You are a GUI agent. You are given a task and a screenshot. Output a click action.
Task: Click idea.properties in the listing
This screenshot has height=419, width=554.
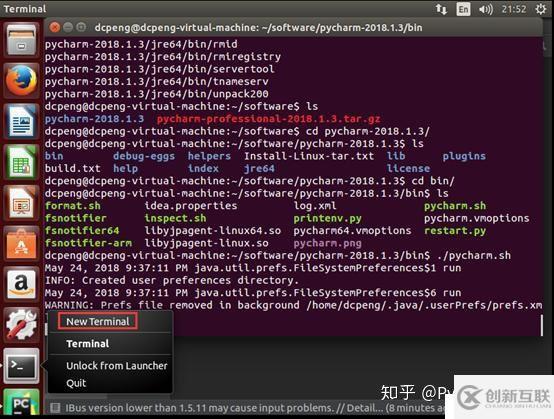pyautogui.click(x=191, y=206)
